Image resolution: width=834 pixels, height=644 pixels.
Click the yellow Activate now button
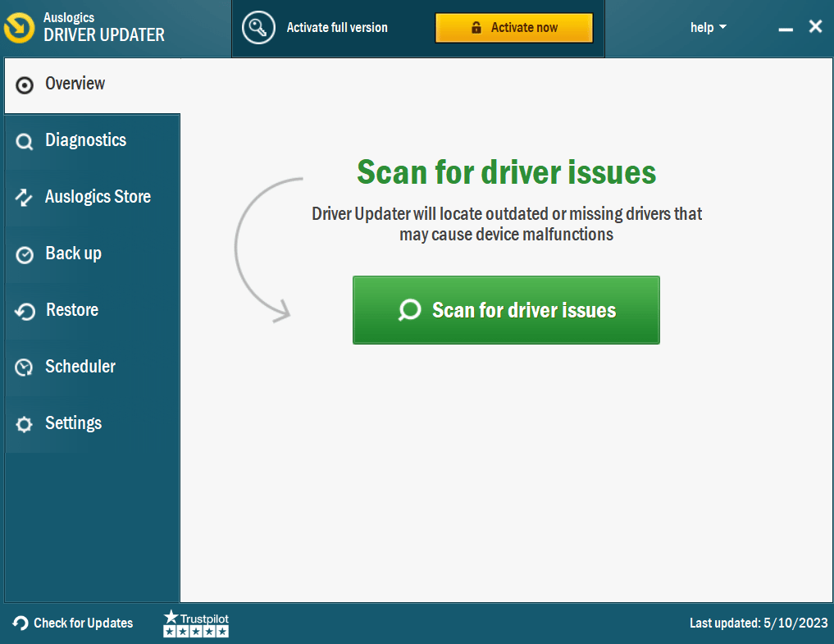(514, 28)
